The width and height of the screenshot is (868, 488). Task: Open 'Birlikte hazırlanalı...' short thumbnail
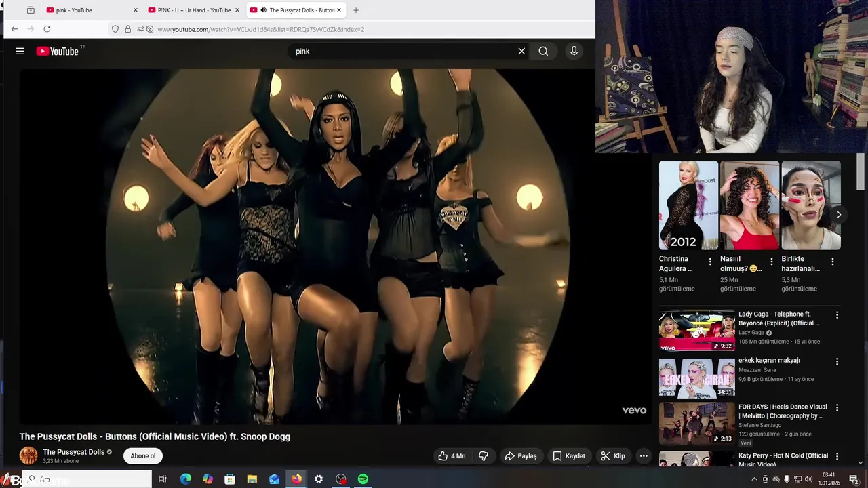coord(811,205)
